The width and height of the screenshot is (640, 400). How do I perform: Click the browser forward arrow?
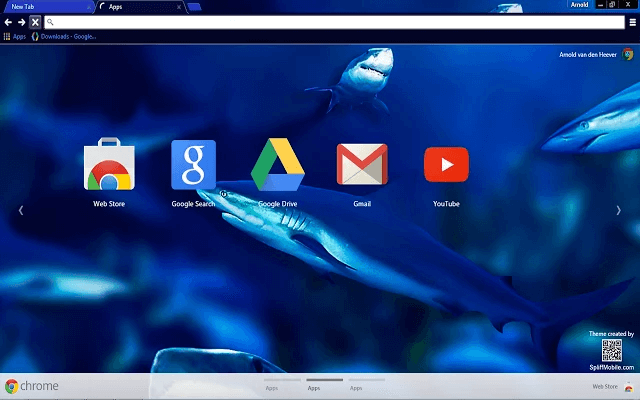point(21,21)
